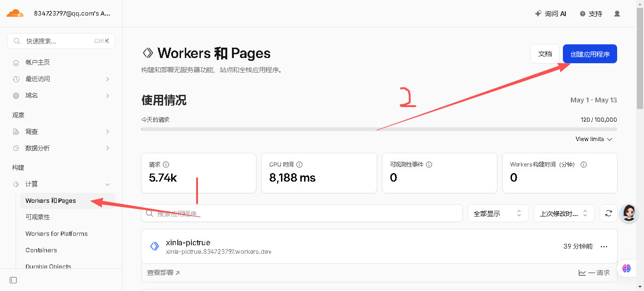Toggle the sidebar collapse icon
The height and width of the screenshot is (291, 644).
[13, 280]
